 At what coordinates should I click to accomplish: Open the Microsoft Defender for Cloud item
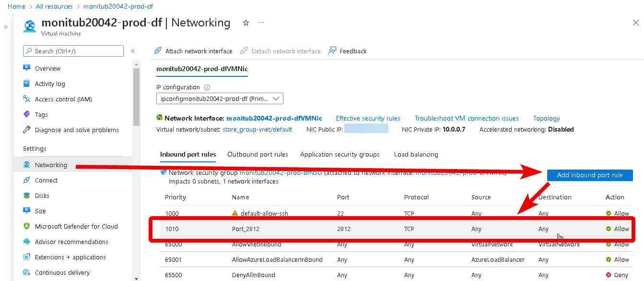76,226
